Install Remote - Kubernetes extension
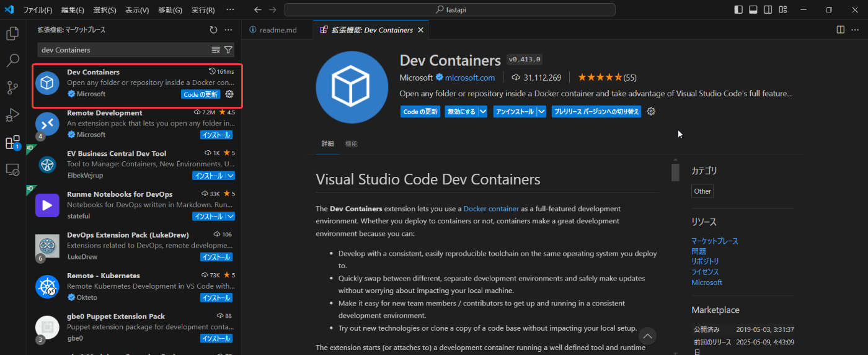This screenshot has height=355, width=868. pyautogui.click(x=217, y=298)
